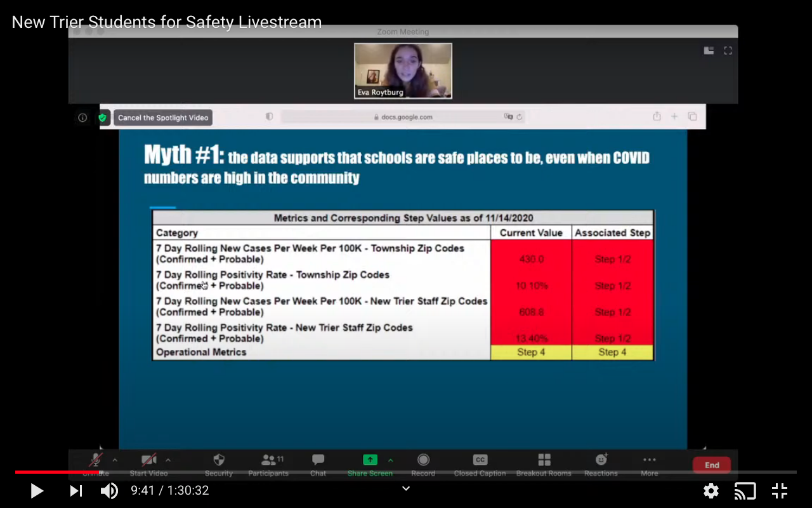This screenshot has width=812, height=508.
Task: Exit full screen mode
Action: pos(780,490)
